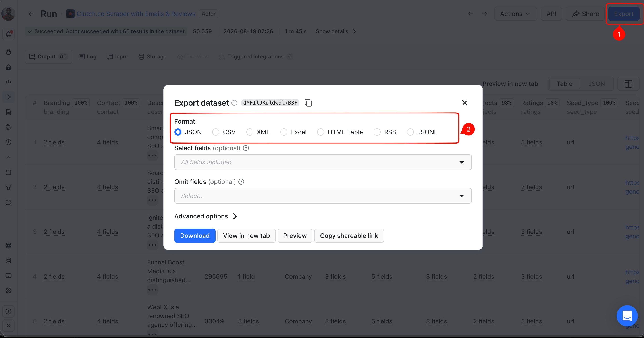Switch to JSON view

click(x=596, y=84)
